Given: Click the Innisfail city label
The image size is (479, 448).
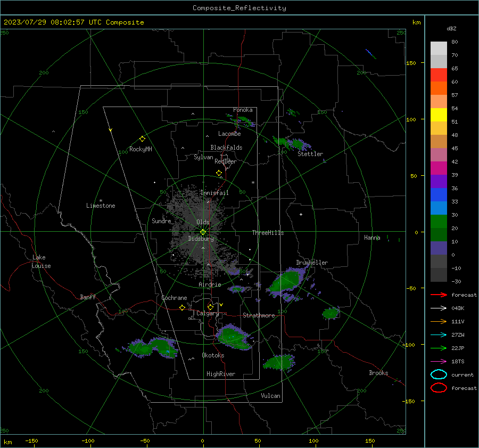Looking at the screenshot, I should click(214, 193).
